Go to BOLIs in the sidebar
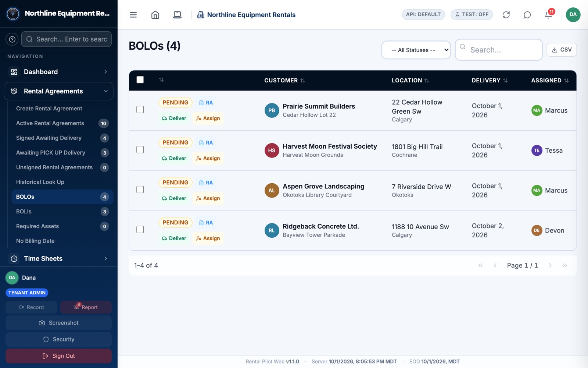588x368 pixels. (62, 212)
